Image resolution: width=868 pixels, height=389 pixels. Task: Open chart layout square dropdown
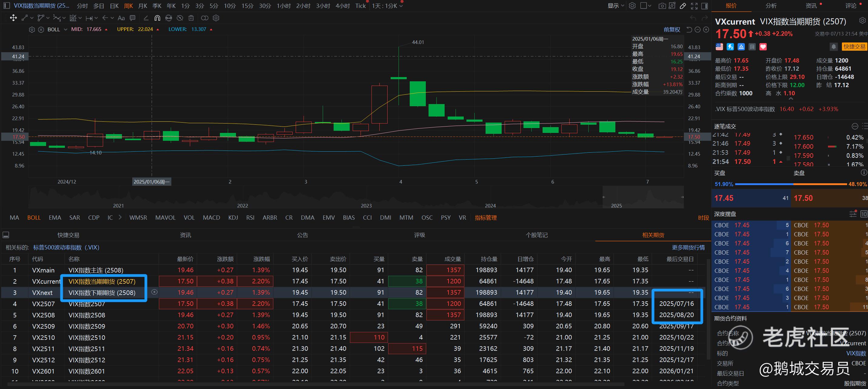[646, 6]
